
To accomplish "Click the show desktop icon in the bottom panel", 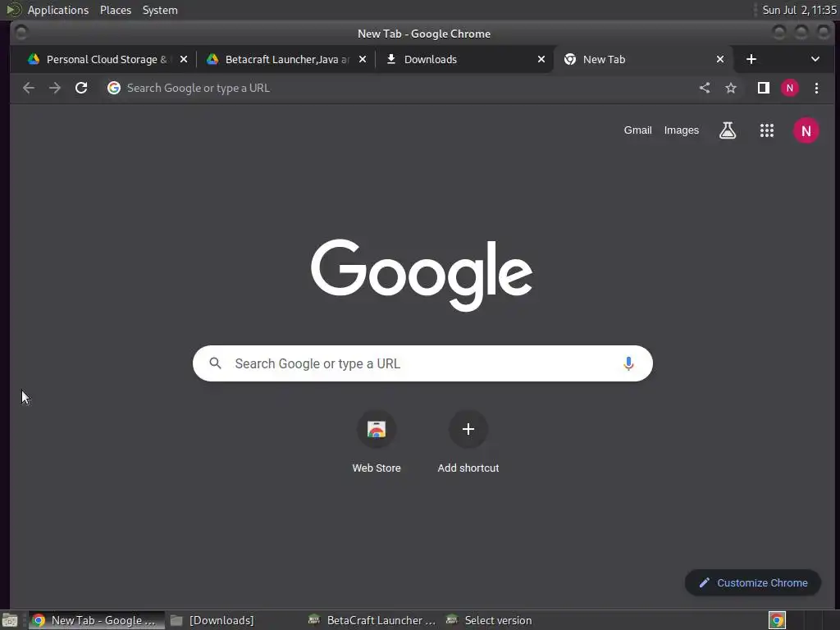I will point(9,620).
